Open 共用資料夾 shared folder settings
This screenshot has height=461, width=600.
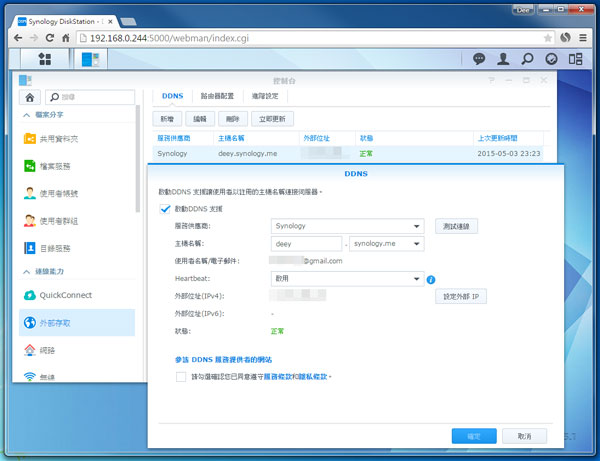(60, 137)
